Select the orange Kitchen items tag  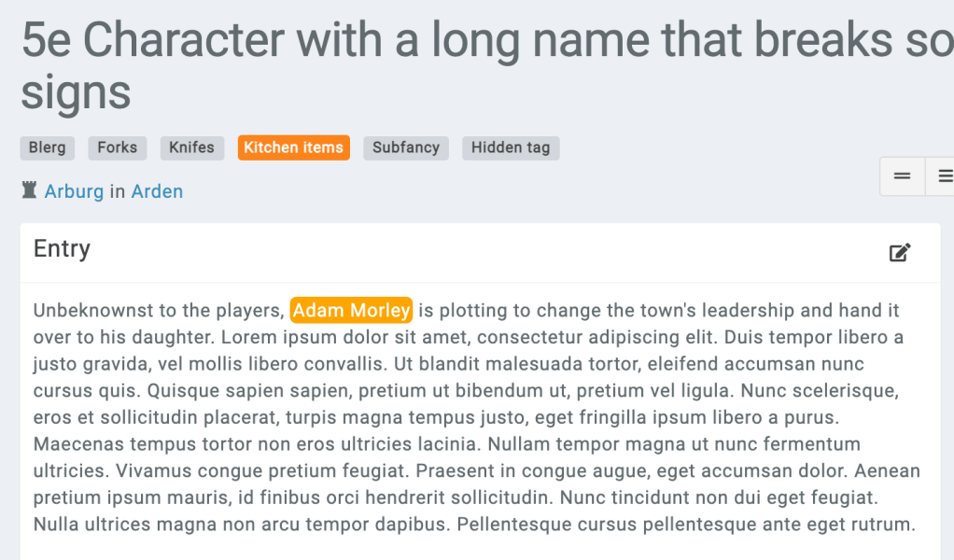click(x=294, y=147)
